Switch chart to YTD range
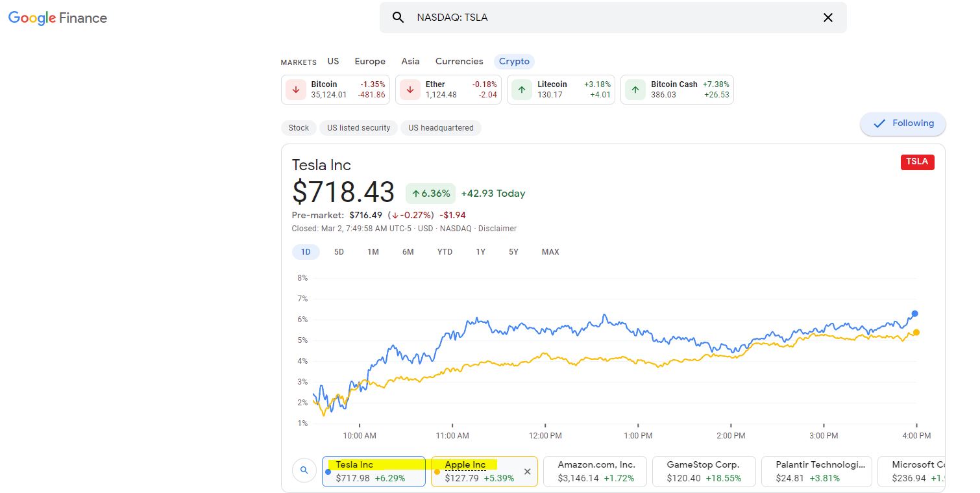Image resolution: width=980 pixels, height=493 pixels. [x=445, y=252]
